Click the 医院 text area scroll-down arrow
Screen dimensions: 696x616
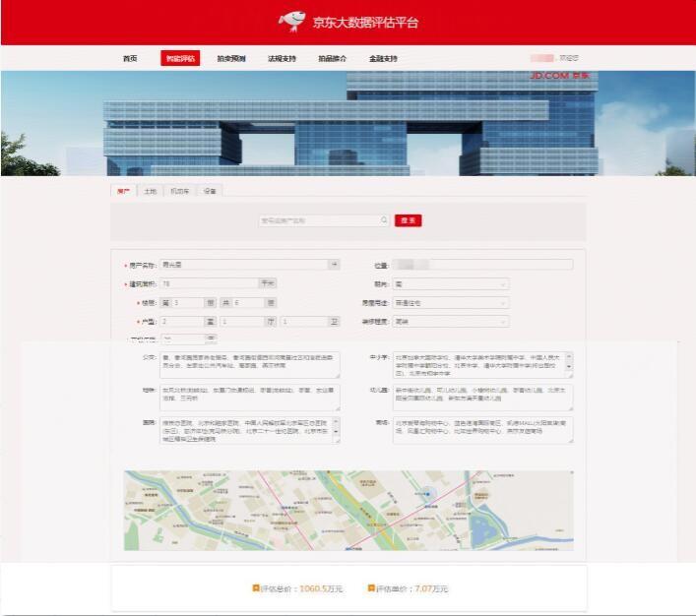pos(337,431)
